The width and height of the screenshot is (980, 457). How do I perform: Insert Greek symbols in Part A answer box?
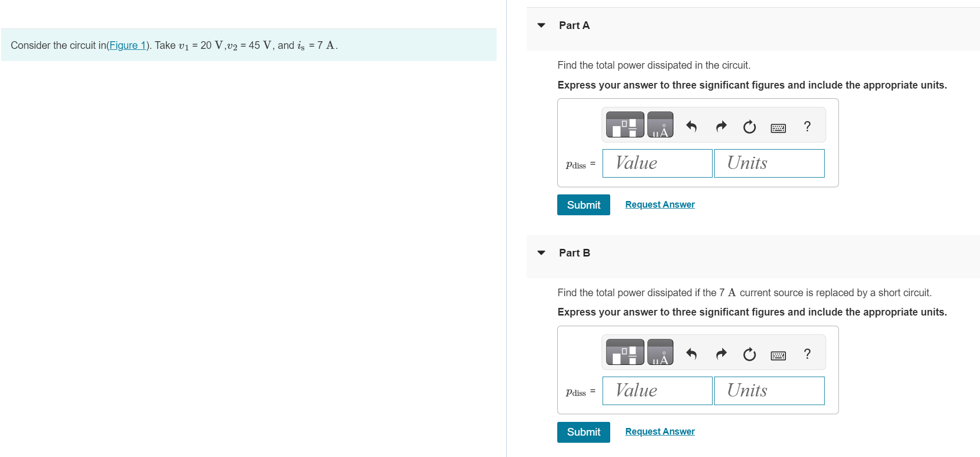(x=660, y=124)
